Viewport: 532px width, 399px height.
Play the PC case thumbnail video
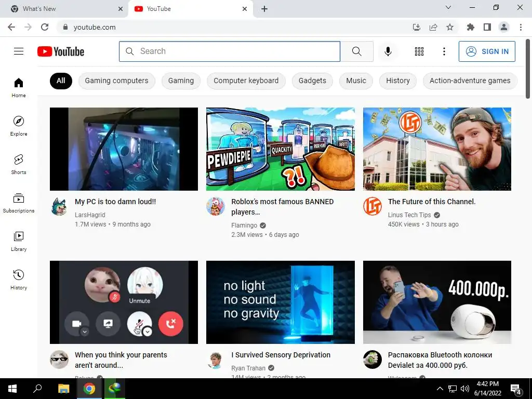[124, 149]
